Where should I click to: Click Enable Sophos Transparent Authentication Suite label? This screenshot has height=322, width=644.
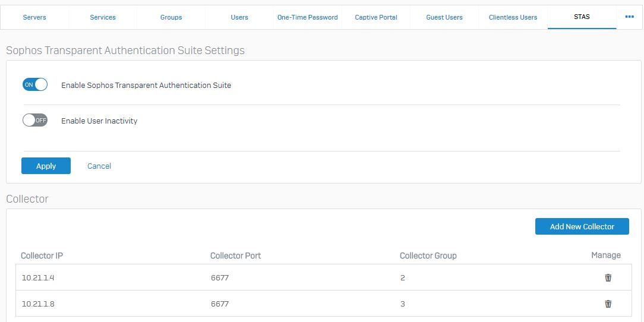coord(146,86)
